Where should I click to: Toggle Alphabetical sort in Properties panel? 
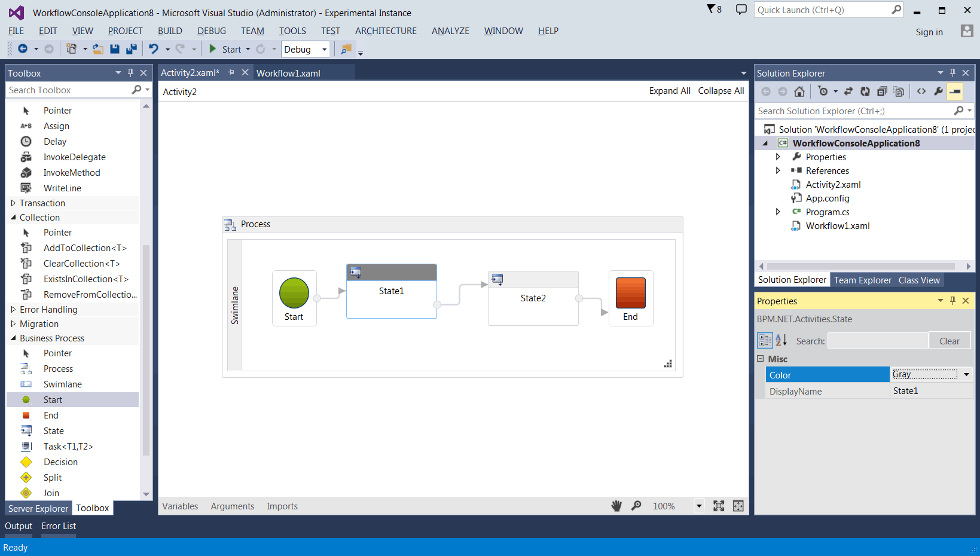tap(781, 340)
